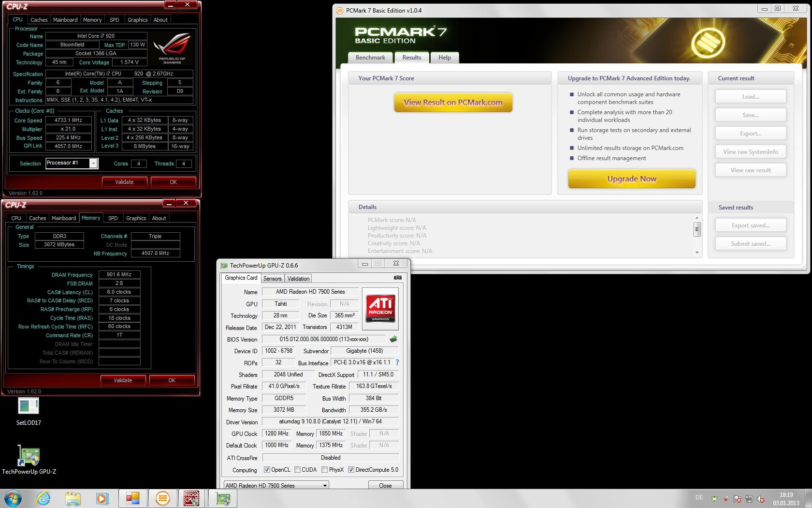Click the Core Speed value 4733.1 MHz
Viewport: 812px width, 508px height.
tap(69, 120)
